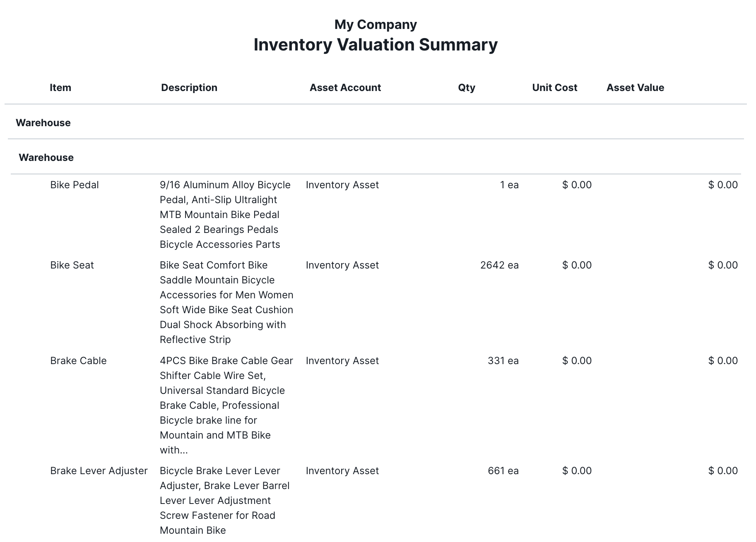Select the 331 ea quantity for Brake Cable
Screen dimensions: 756x542
pos(503,361)
